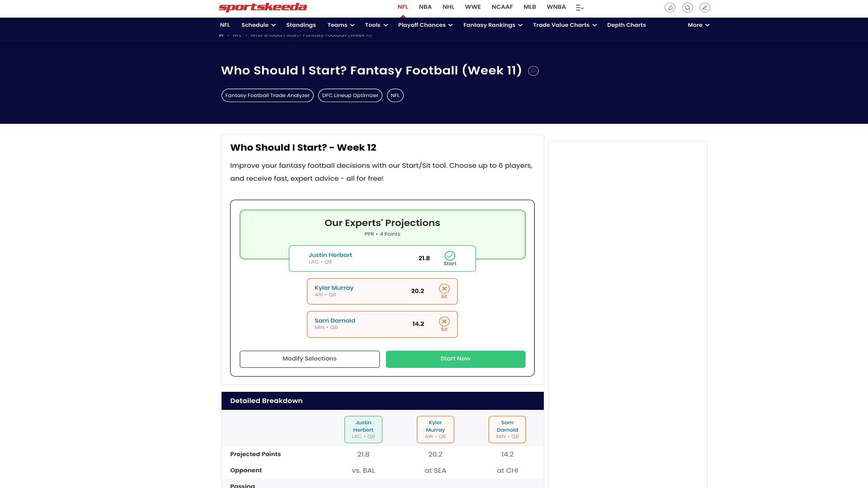
Task: Select the DFC Lineup Optimizer tab
Action: pyautogui.click(x=350, y=95)
